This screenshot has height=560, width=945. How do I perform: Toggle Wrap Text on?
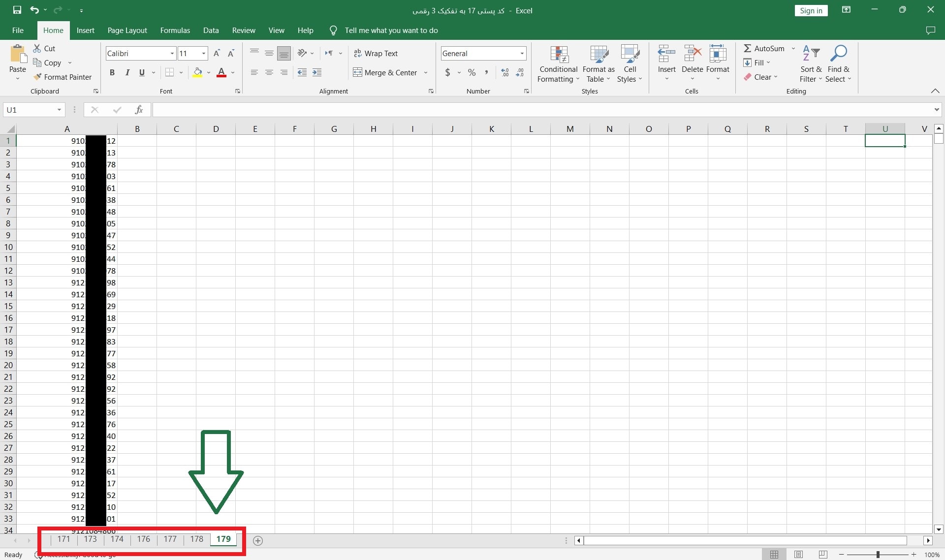tap(376, 53)
